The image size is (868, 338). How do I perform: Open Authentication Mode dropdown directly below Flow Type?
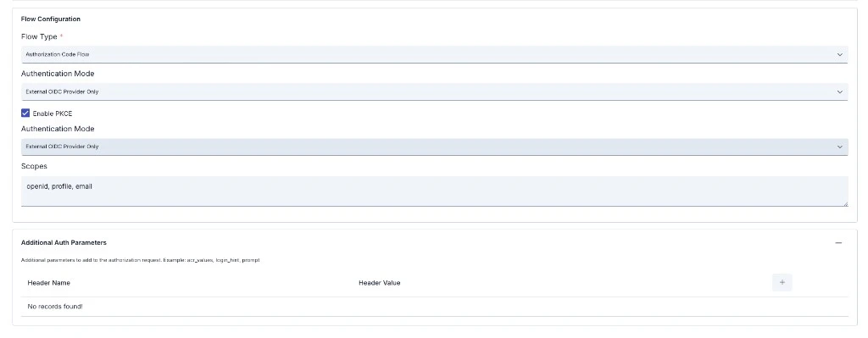pos(434,91)
